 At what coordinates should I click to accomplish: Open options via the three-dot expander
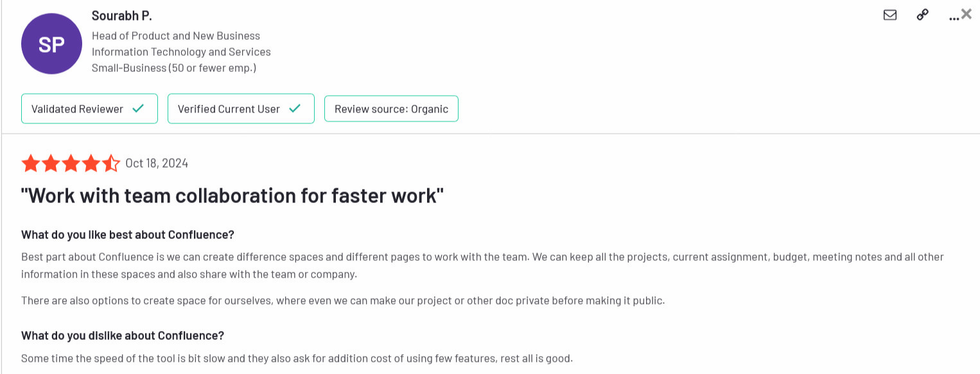pyautogui.click(x=952, y=17)
